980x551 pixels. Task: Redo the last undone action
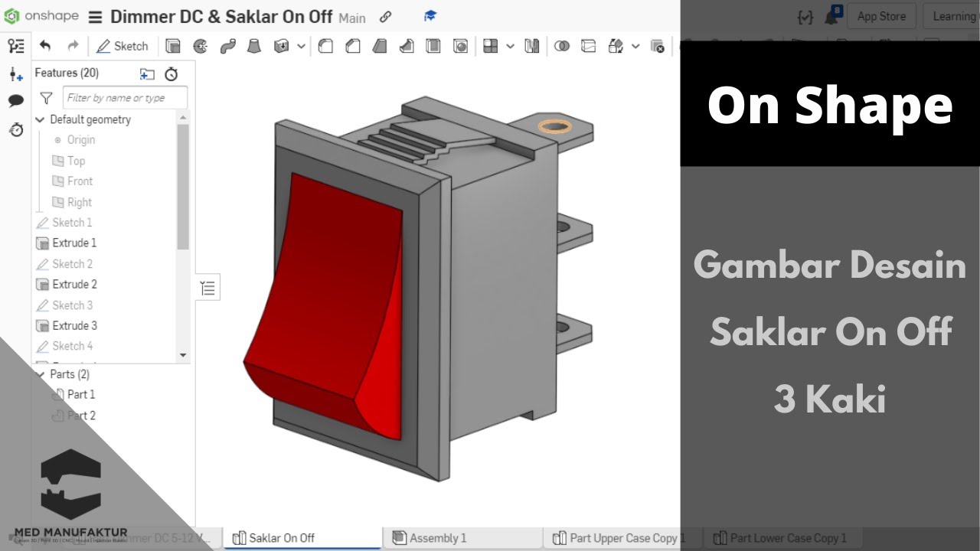click(73, 46)
